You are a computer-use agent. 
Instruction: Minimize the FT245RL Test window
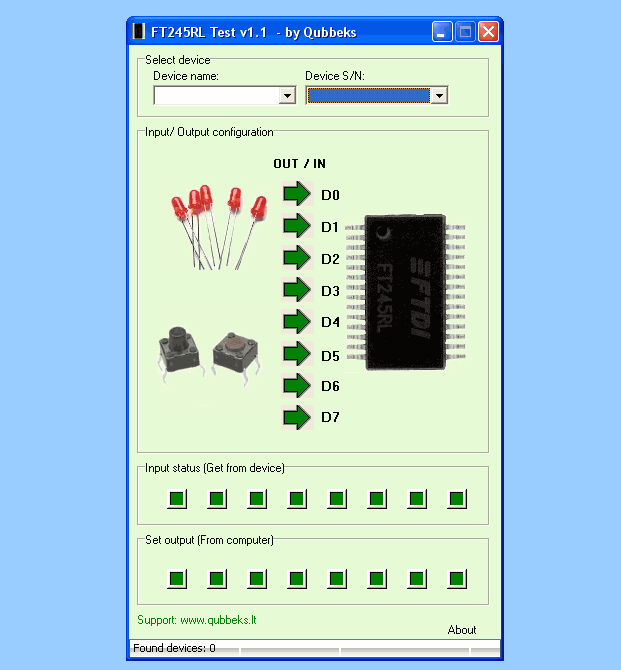point(442,32)
